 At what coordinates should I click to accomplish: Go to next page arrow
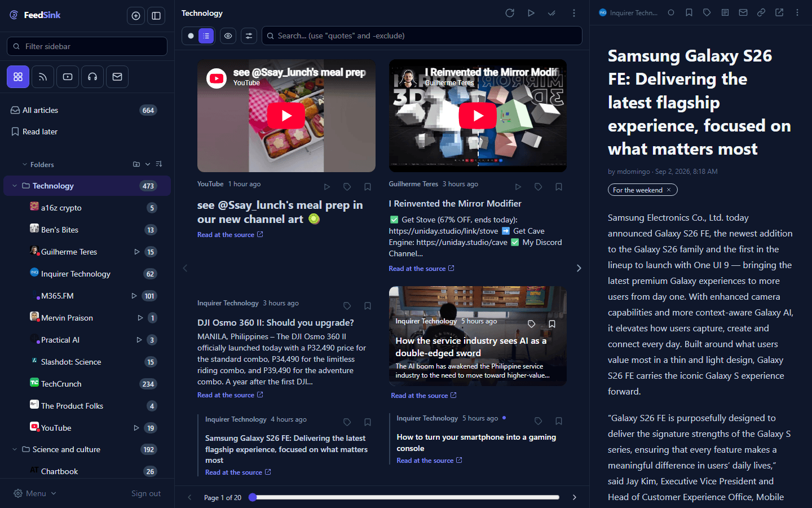575,497
